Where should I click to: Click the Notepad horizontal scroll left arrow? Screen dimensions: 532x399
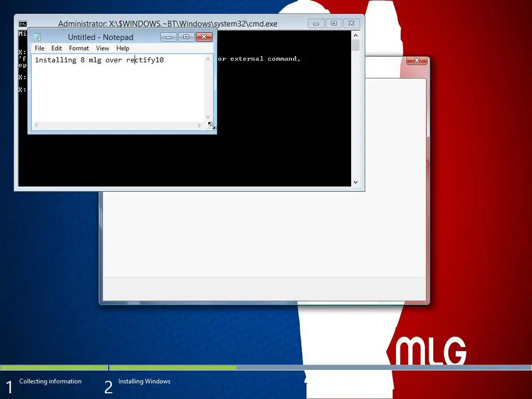[x=36, y=126]
